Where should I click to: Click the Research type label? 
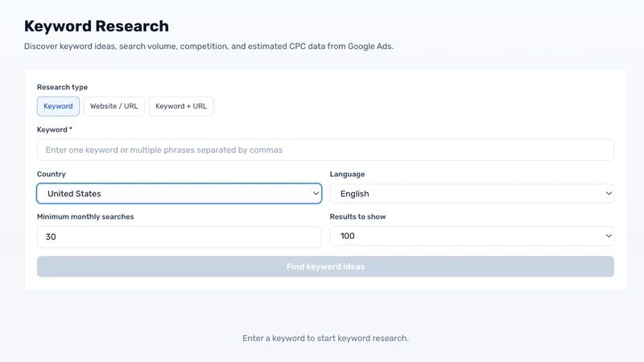[x=63, y=87]
